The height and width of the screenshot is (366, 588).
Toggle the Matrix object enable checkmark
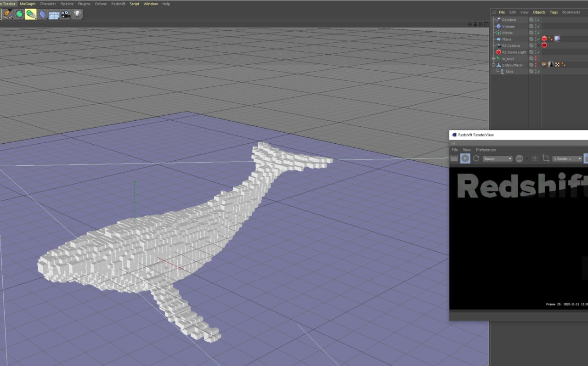click(538, 33)
